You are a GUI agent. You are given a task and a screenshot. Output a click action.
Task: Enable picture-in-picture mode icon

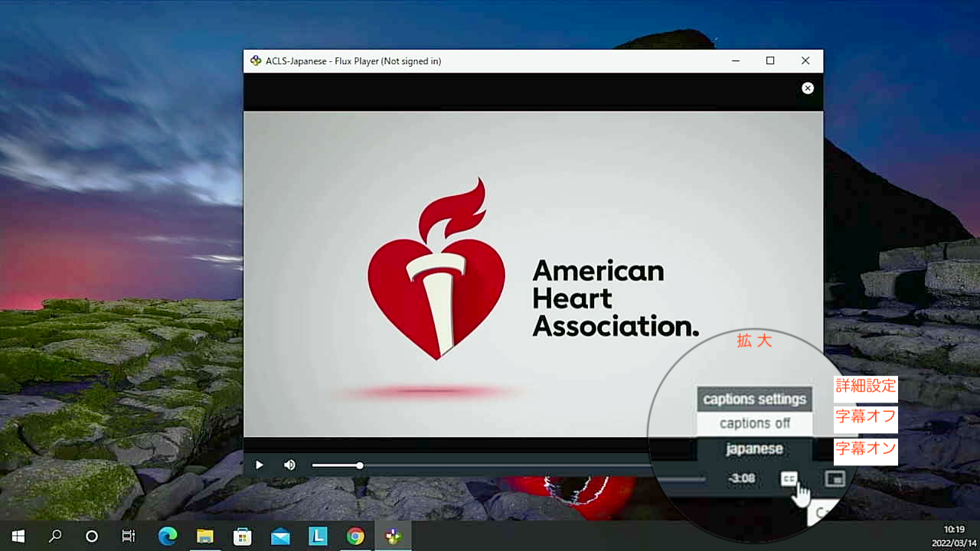(834, 478)
